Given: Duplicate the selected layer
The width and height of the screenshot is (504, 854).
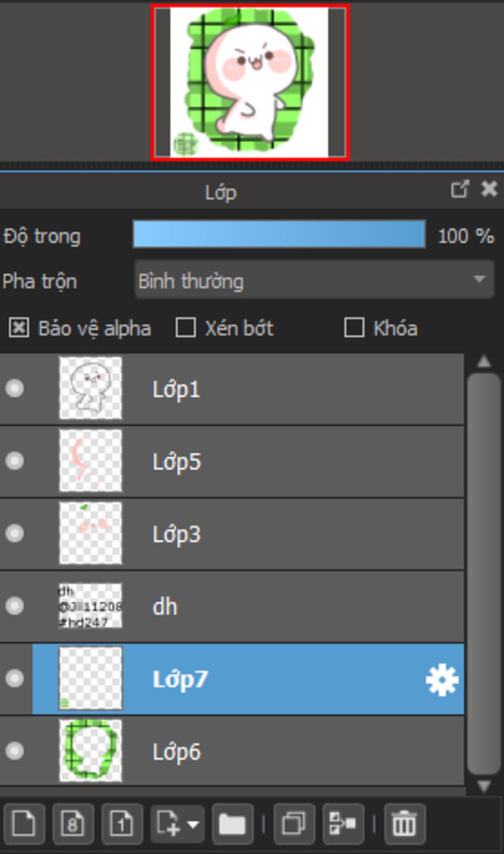Looking at the screenshot, I should coord(294,822).
